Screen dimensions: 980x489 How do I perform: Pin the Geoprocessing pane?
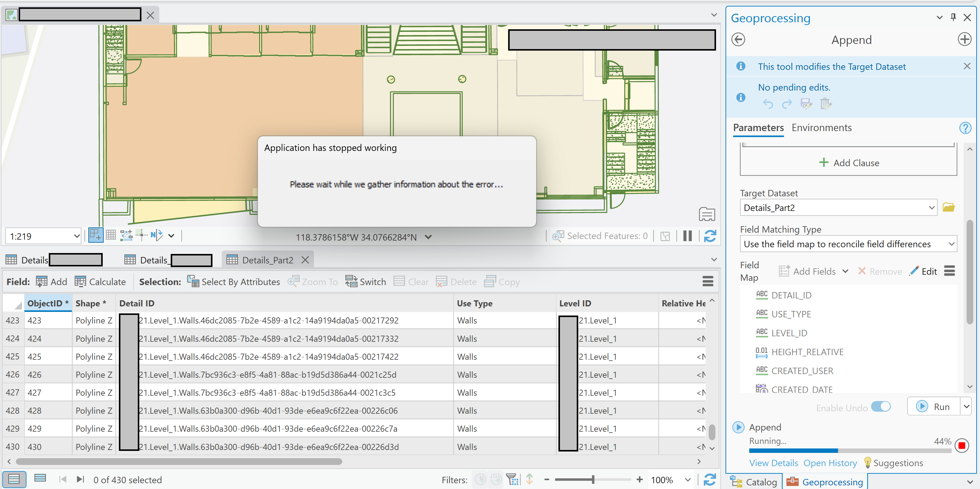click(x=953, y=17)
